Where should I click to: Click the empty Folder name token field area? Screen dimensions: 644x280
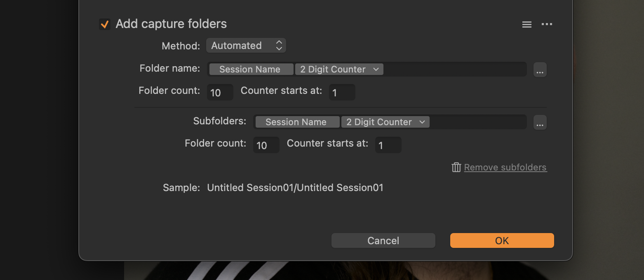click(455, 69)
